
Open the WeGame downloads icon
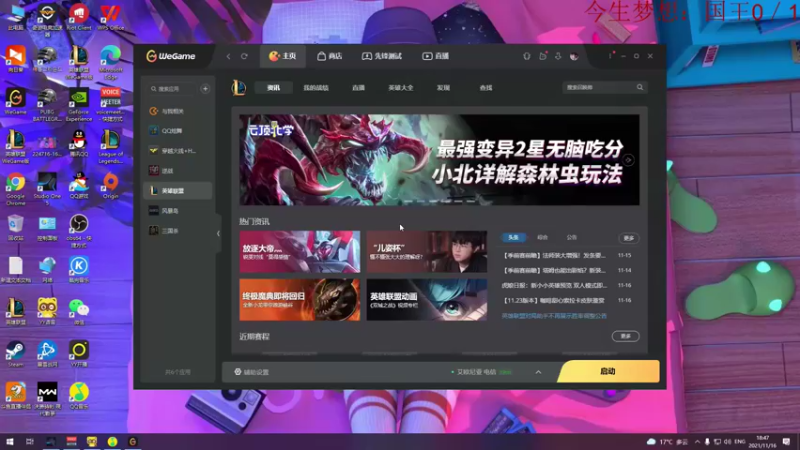(x=558, y=56)
